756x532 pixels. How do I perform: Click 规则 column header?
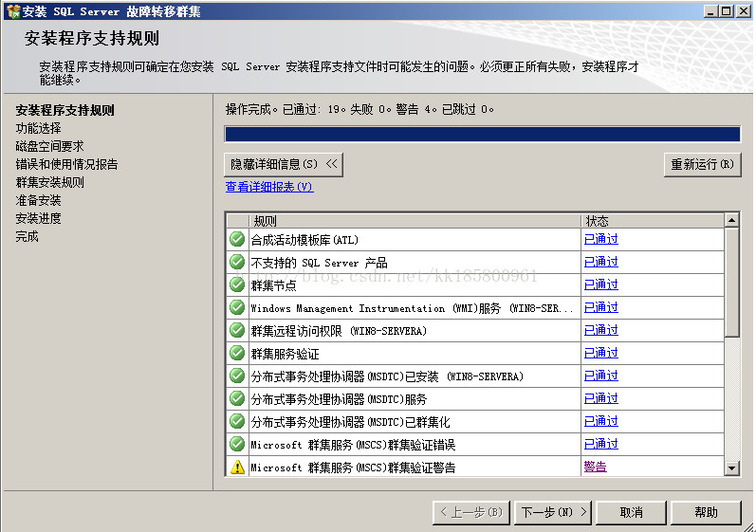(x=415, y=221)
